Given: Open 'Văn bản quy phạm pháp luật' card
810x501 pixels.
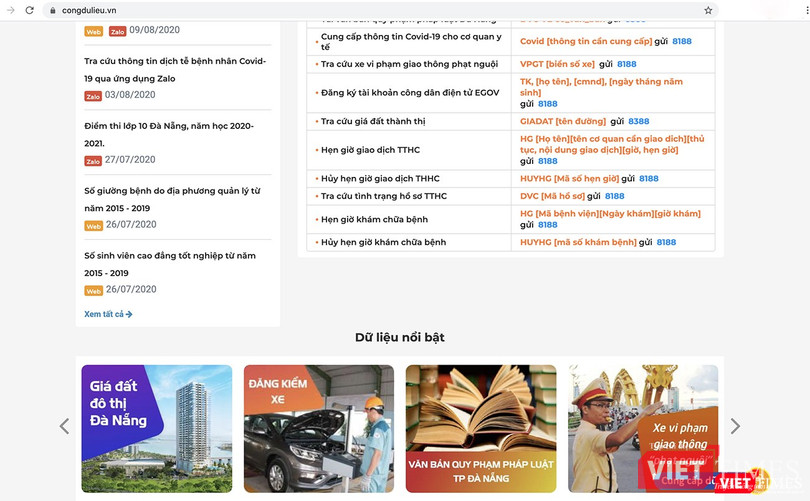Looking at the screenshot, I should 480,428.
